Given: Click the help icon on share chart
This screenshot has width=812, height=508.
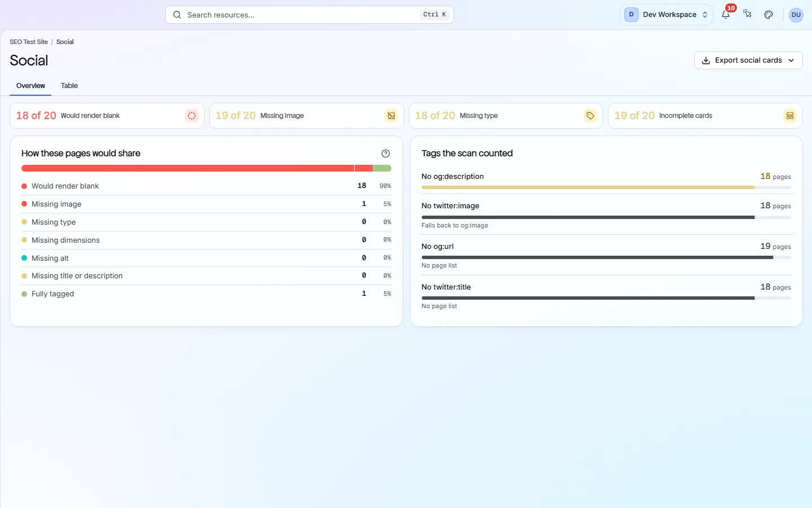Looking at the screenshot, I should 386,154.
